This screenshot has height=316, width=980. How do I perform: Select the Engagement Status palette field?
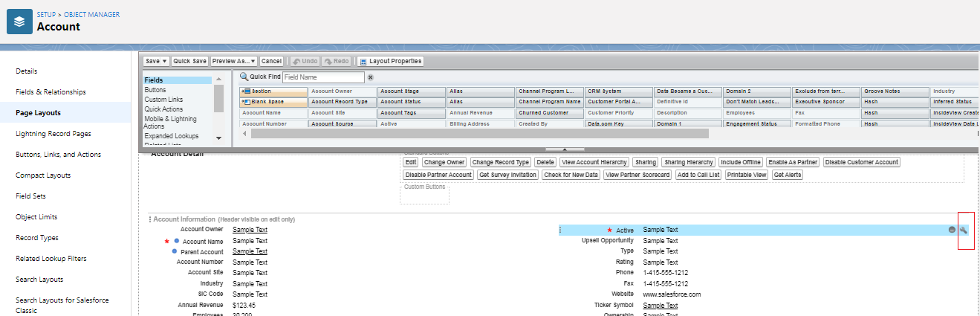click(x=757, y=123)
